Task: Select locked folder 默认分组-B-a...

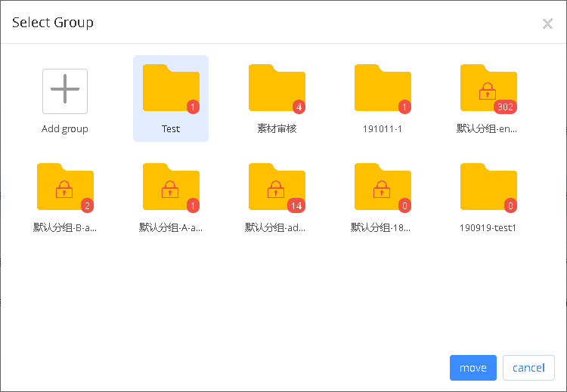Action: tap(65, 187)
